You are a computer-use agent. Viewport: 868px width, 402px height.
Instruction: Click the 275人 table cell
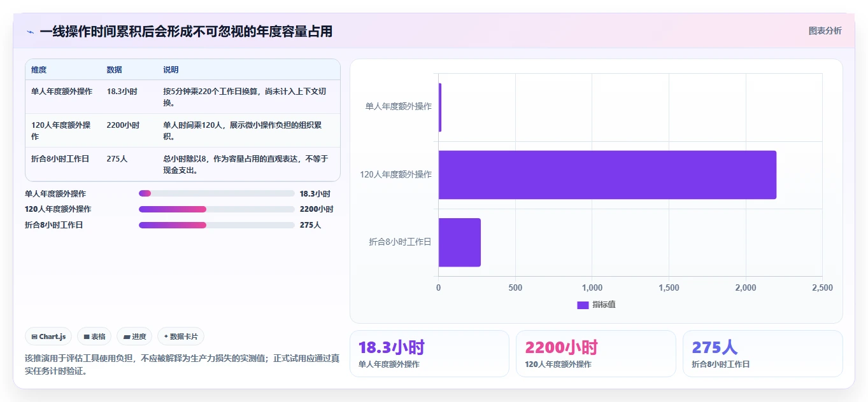click(117, 159)
